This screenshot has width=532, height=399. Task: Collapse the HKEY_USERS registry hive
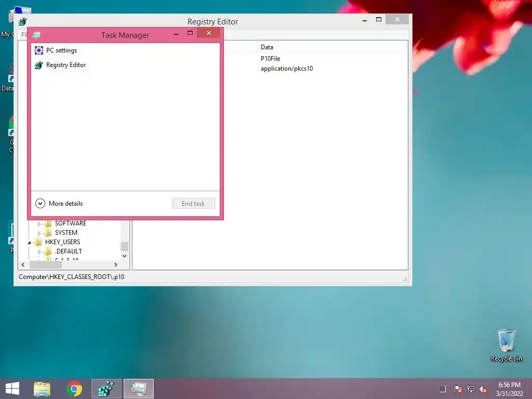point(29,243)
